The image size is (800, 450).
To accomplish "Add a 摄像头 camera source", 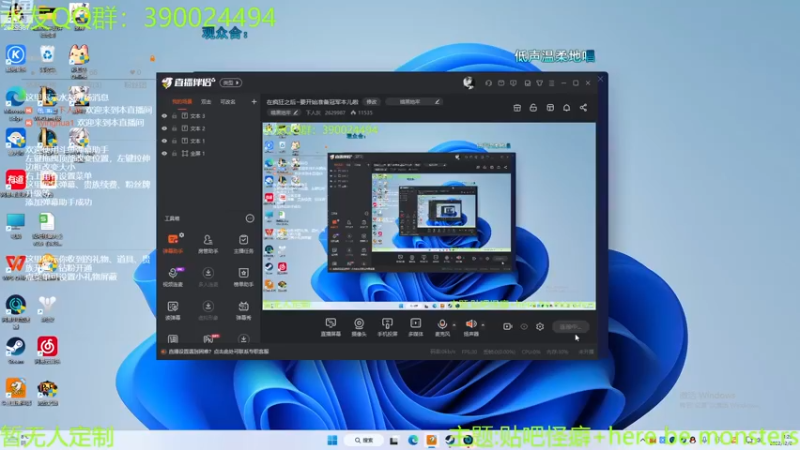I will pos(359,327).
